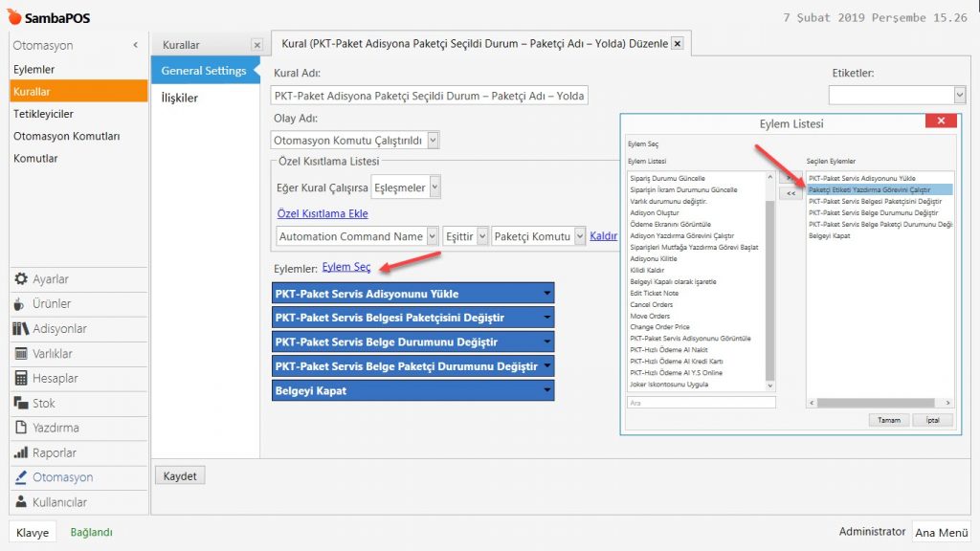Click Tamam in the Eylem Listesi dialog
The width and height of the screenshot is (980, 551).
(x=888, y=420)
